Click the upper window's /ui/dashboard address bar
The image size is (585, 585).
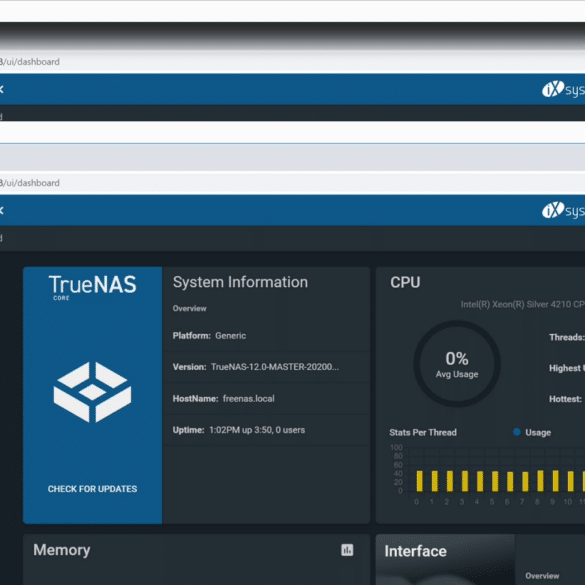[x=292, y=62]
